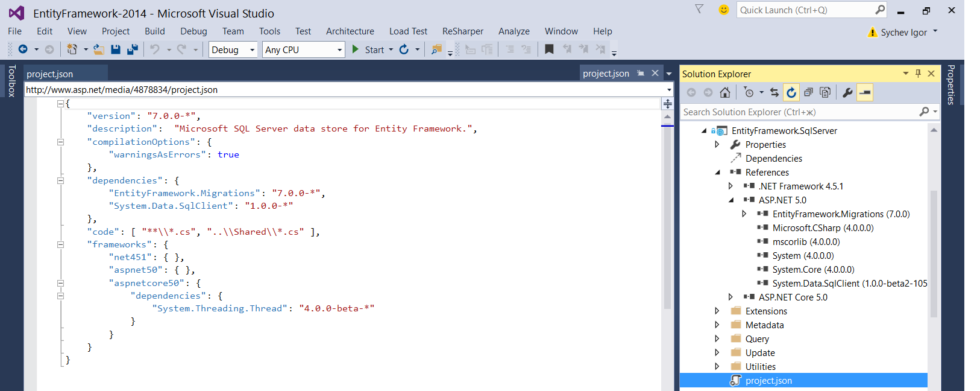
Task: Collapse the frameworks outlining block
Action: point(60,244)
